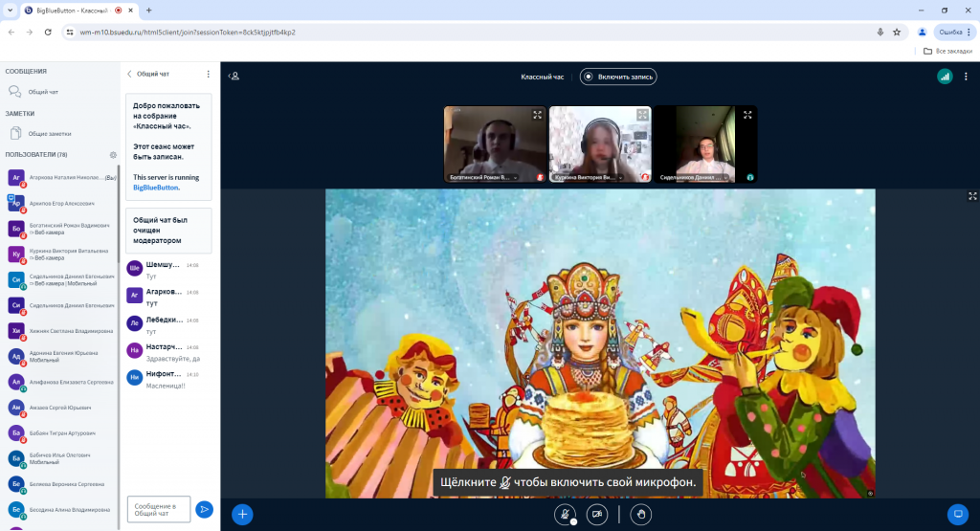Click the Классный час meeting title

[542, 77]
